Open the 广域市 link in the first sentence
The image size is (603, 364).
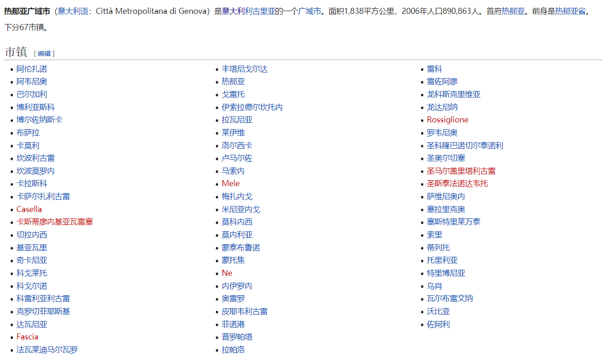[x=309, y=11]
